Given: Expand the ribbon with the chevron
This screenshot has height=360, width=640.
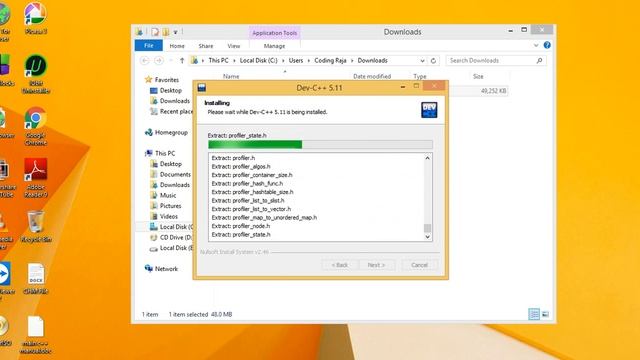Looking at the screenshot, I should [x=536, y=45].
